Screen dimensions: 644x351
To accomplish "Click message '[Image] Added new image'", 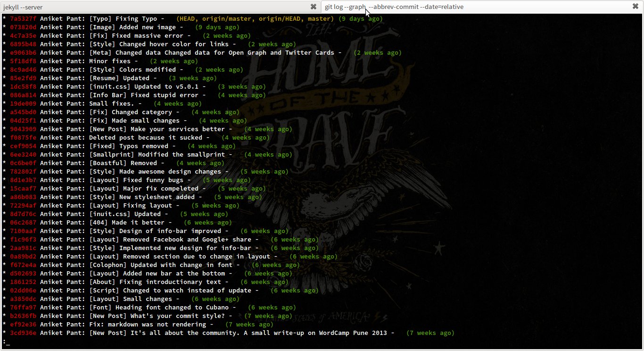I will point(132,27).
